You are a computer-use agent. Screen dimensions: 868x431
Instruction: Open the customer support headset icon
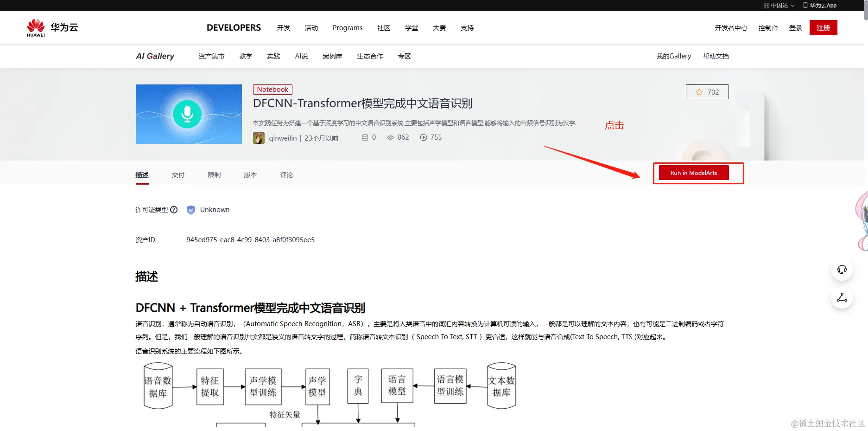842,269
